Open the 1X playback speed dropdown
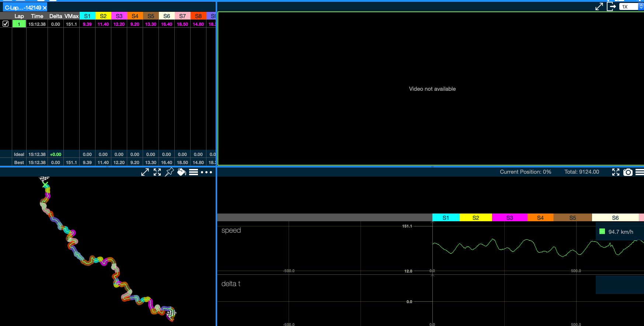The width and height of the screenshot is (644, 326). tap(631, 7)
